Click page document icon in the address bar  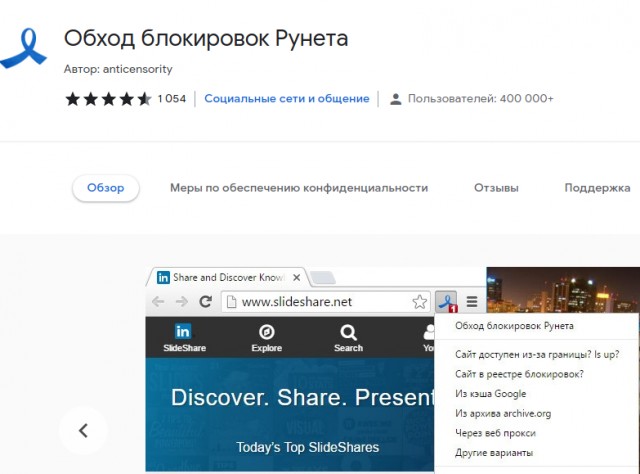(x=231, y=302)
